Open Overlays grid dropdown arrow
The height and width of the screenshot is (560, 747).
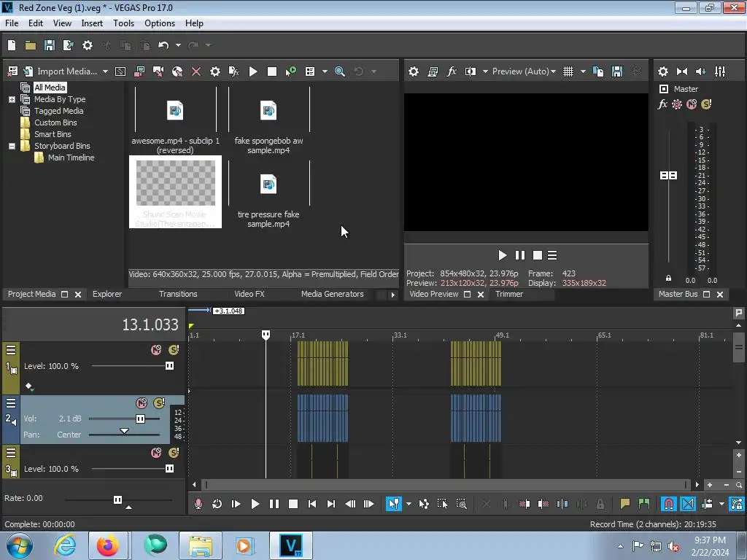click(x=583, y=71)
